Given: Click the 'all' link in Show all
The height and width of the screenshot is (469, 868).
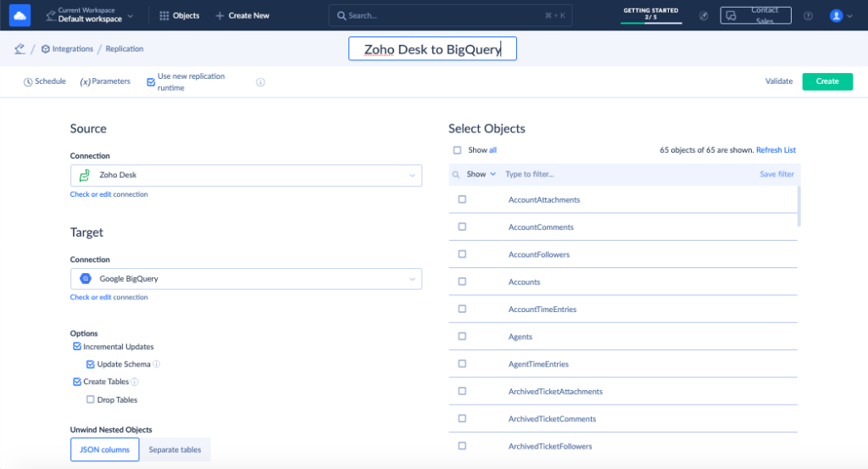Looking at the screenshot, I should tap(492, 150).
